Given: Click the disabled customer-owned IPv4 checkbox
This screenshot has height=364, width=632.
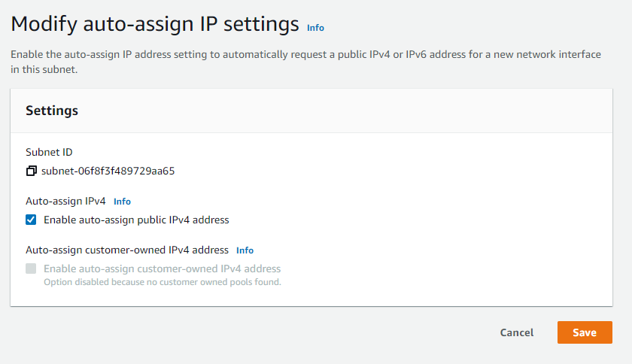Looking at the screenshot, I should [31, 268].
